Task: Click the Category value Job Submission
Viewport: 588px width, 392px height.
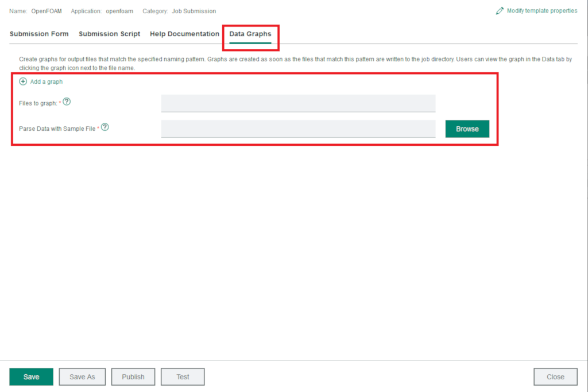Action: [194, 11]
